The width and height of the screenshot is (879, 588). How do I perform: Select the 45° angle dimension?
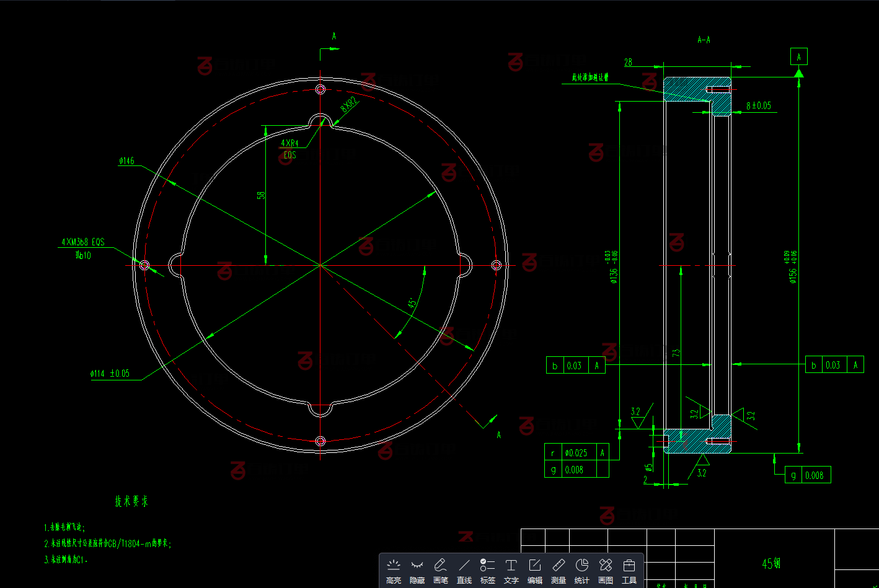click(x=412, y=304)
